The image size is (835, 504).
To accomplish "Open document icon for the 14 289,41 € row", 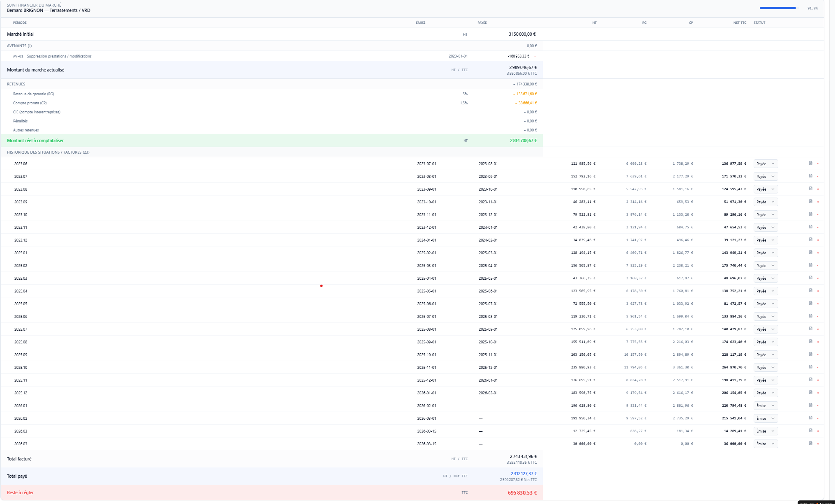I will click(810, 430).
